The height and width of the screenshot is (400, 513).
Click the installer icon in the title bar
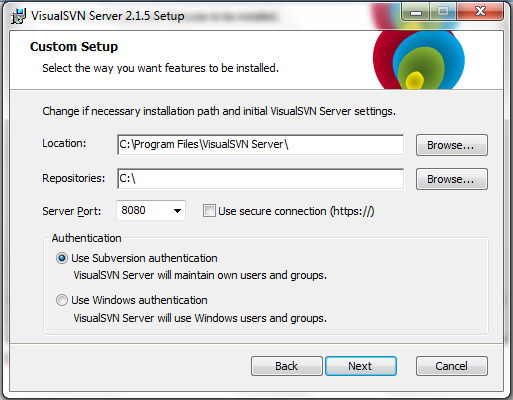coord(18,16)
